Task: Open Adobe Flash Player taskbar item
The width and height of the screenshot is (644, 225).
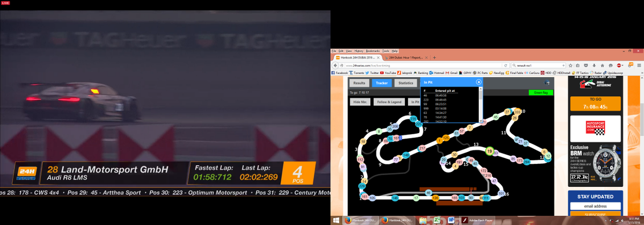Action: [x=478, y=220]
